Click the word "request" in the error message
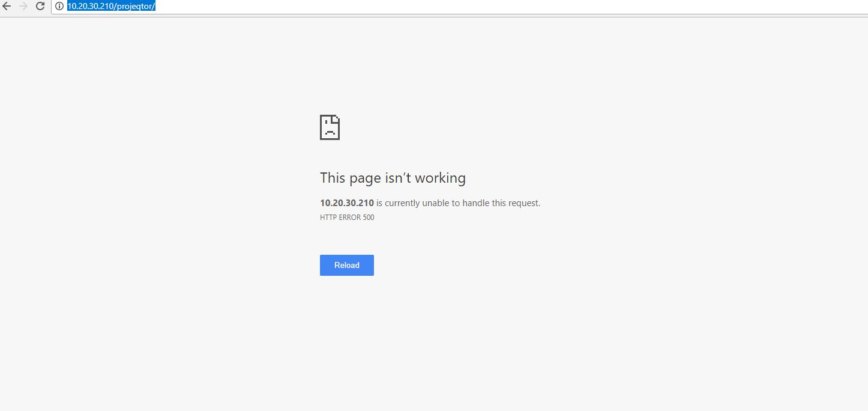This screenshot has width=868, height=411. (x=523, y=203)
